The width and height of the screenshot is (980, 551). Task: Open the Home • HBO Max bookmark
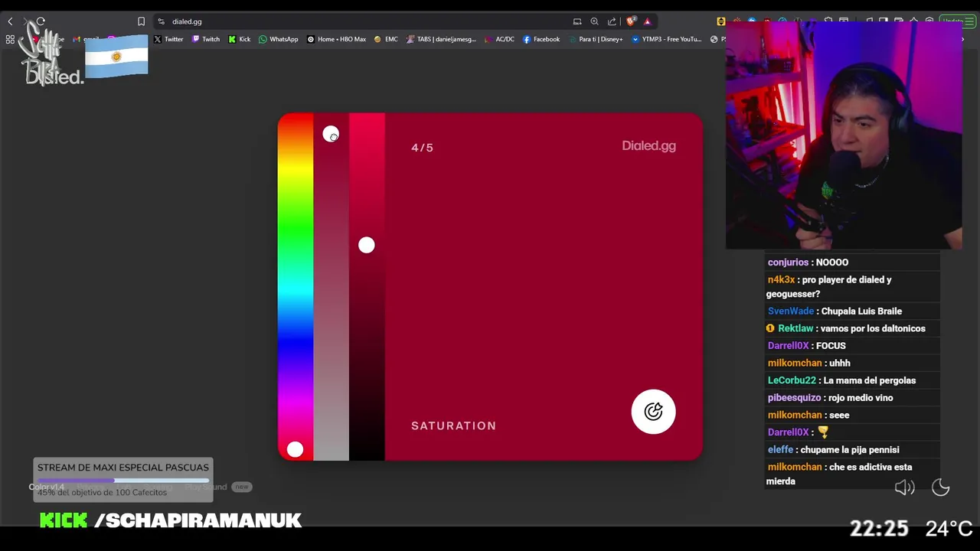coord(337,39)
